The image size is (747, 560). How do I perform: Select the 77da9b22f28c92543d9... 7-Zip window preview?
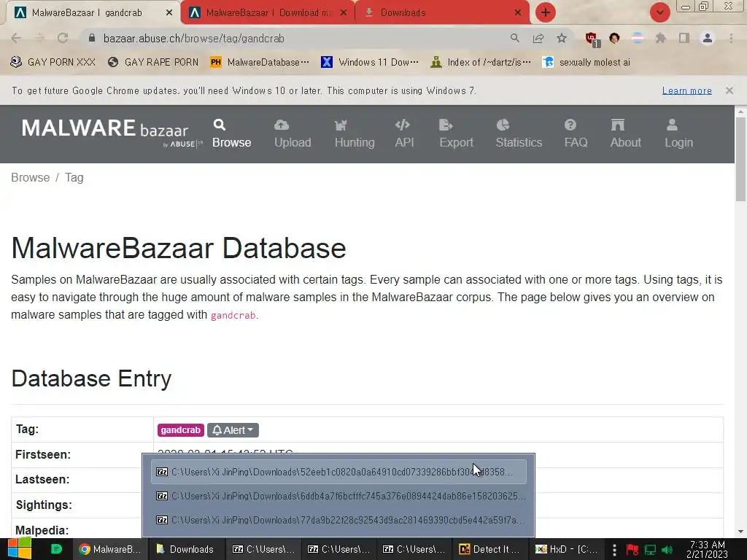point(338,520)
